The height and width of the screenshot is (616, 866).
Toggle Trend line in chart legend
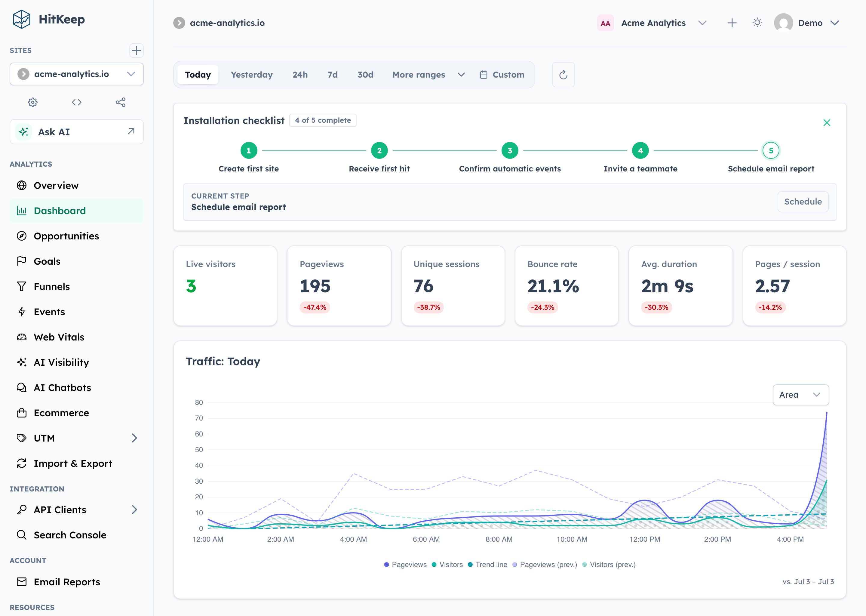487,564
